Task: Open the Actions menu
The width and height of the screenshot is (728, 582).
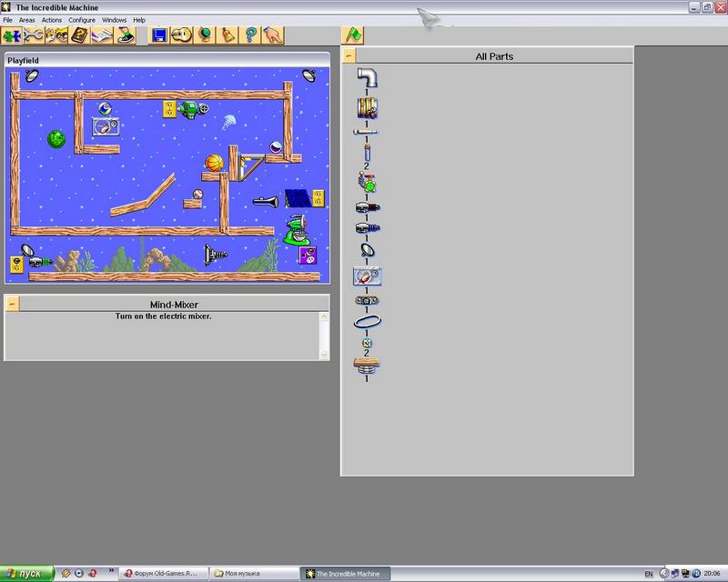Action: [x=52, y=20]
